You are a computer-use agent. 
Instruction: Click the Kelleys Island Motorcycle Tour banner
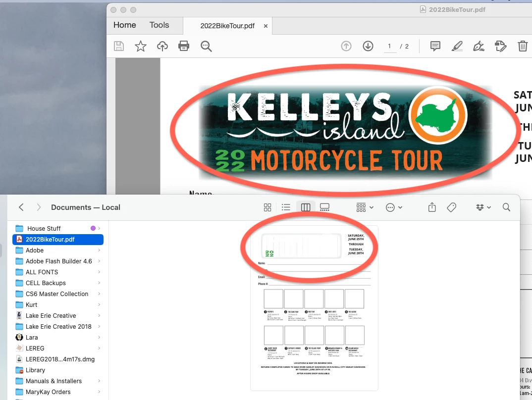[345, 132]
